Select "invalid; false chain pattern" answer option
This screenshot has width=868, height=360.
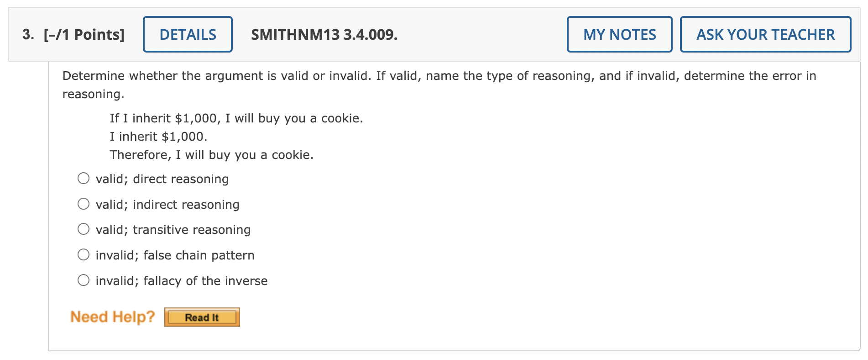[x=175, y=255]
